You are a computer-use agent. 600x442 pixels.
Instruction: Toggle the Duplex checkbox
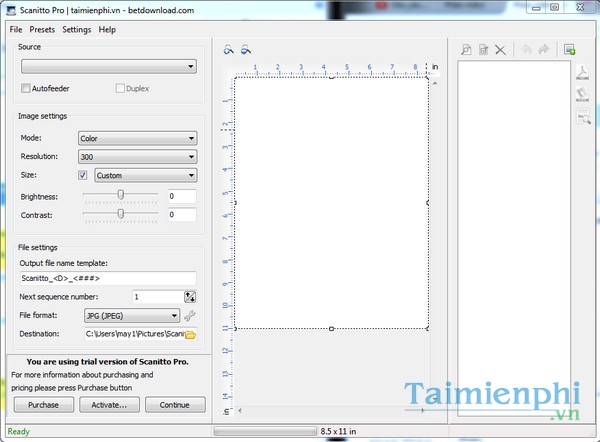pyautogui.click(x=118, y=89)
